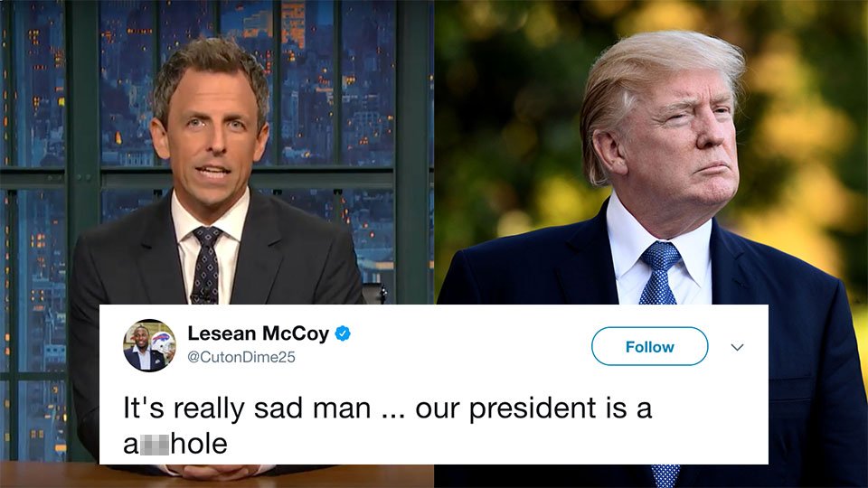Click the Bills helmet inside the avatar

[x=162, y=342]
